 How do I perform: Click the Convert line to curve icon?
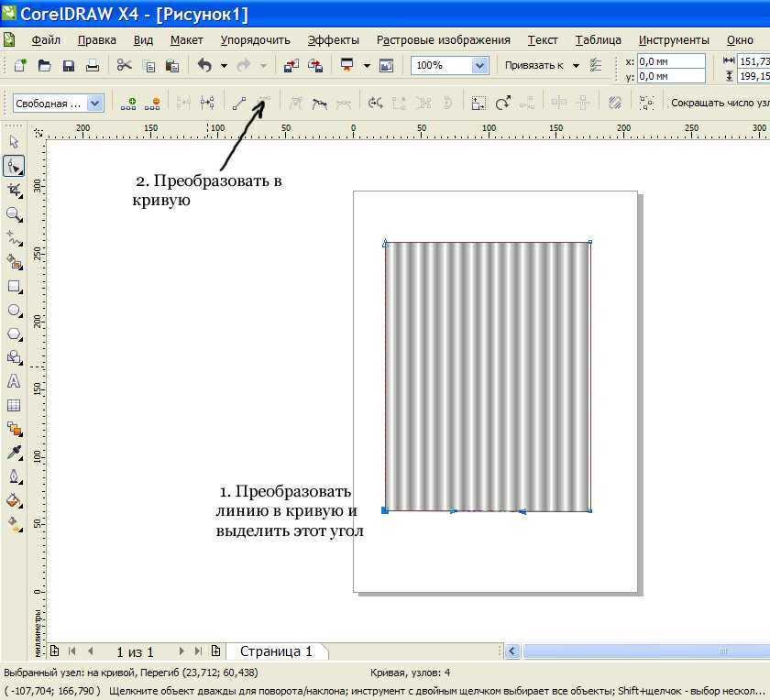pos(264,104)
